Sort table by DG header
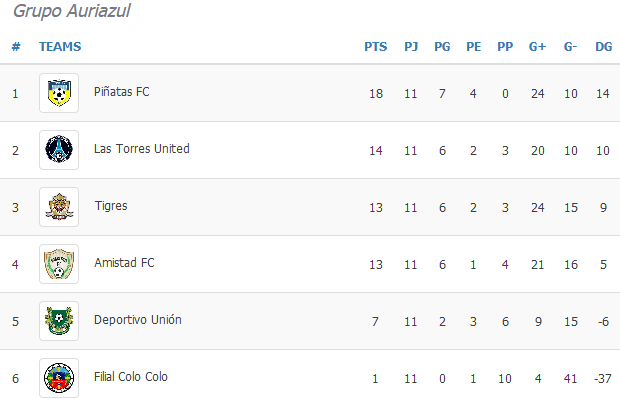 coord(604,47)
